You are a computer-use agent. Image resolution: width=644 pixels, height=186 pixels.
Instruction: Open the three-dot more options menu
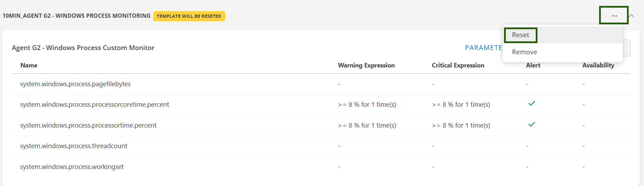[614, 16]
